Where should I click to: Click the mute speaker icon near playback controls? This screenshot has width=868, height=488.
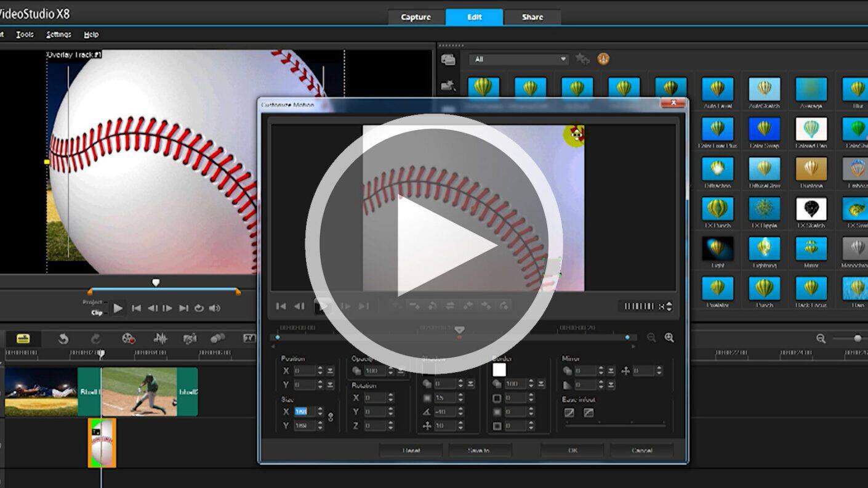(213, 308)
